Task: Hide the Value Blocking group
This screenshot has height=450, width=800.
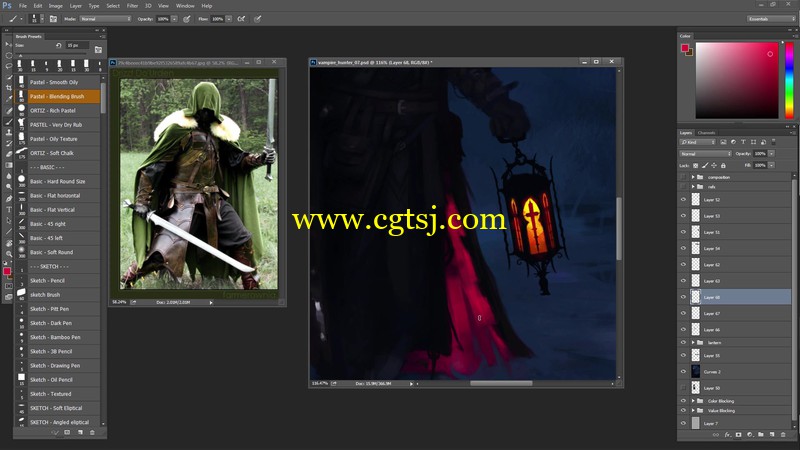Action: [683, 410]
